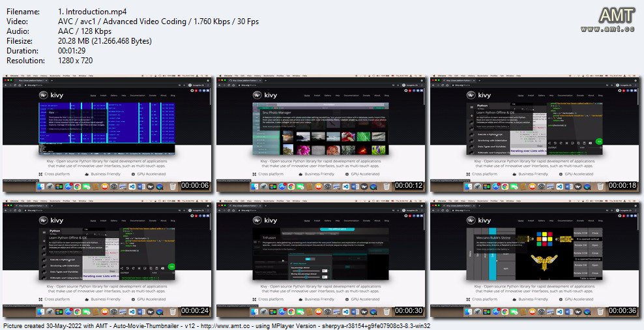Open the VS Code dock icon in the 00:00:36 thumbnail
The width and height of the screenshot is (644, 330).
click(559, 312)
